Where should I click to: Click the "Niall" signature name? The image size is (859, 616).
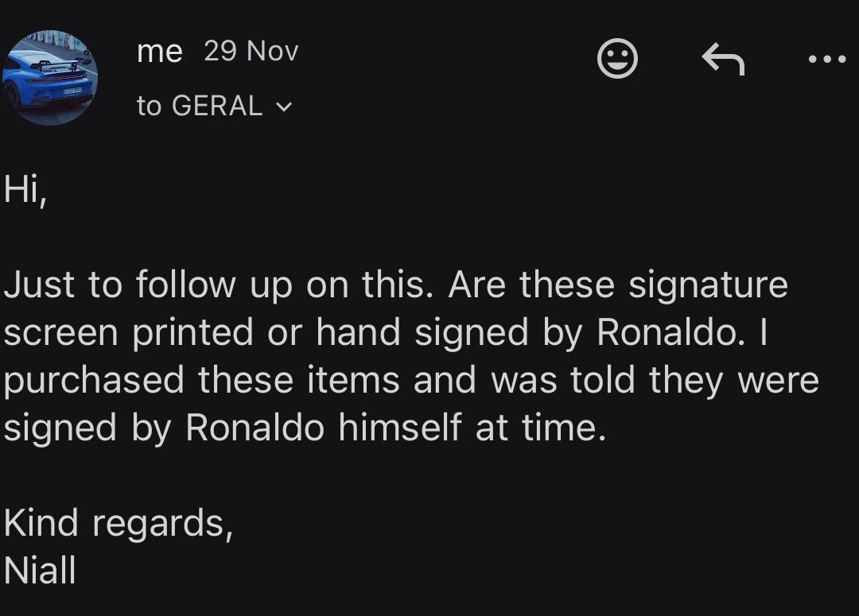[40, 570]
